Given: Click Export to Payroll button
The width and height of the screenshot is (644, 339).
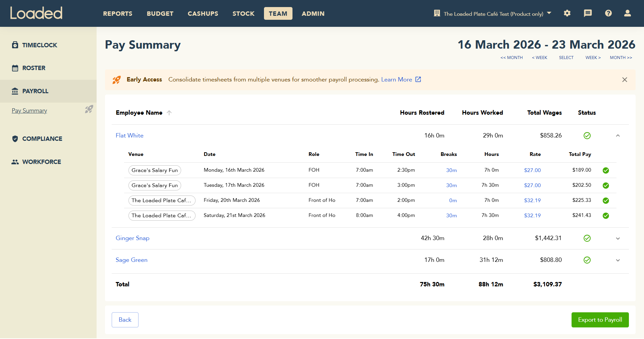Looking at the screenshot, I should click(x=600, y=320).
